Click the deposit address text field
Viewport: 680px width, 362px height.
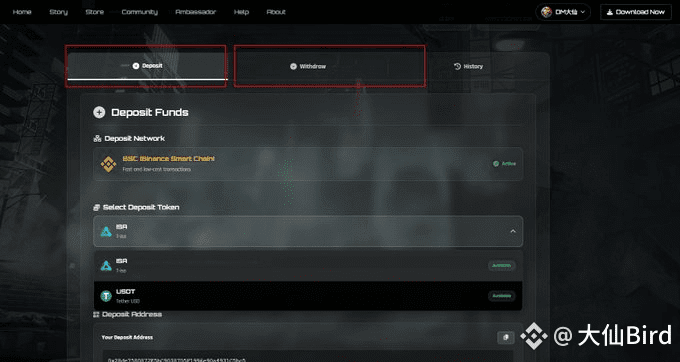308,356
